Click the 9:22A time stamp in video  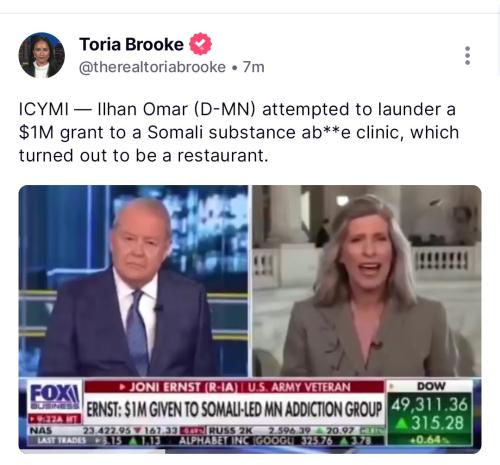pyautogui.click(x=54, y=418)
